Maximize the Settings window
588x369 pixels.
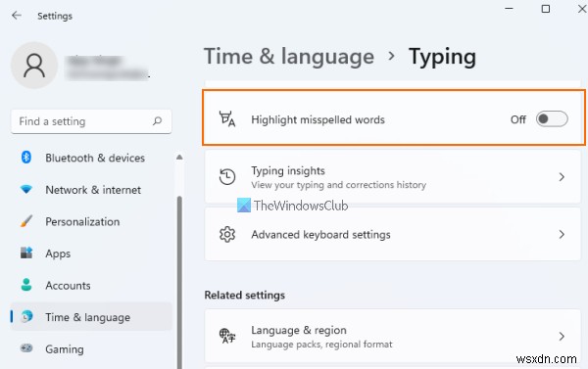546,9
